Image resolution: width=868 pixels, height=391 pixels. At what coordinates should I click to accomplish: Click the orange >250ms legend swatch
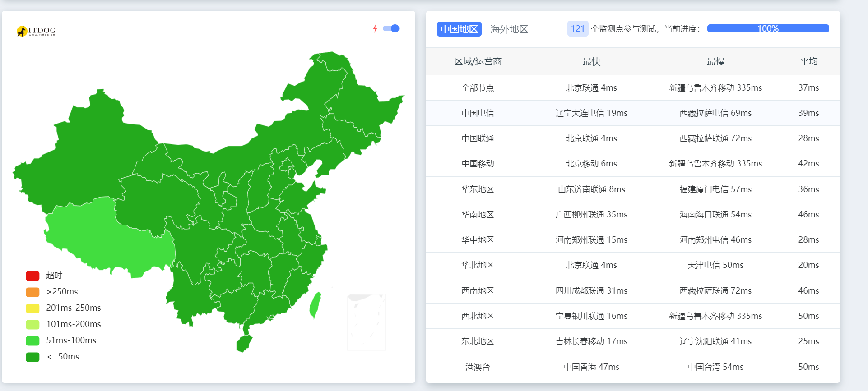(x=32, y=292)
